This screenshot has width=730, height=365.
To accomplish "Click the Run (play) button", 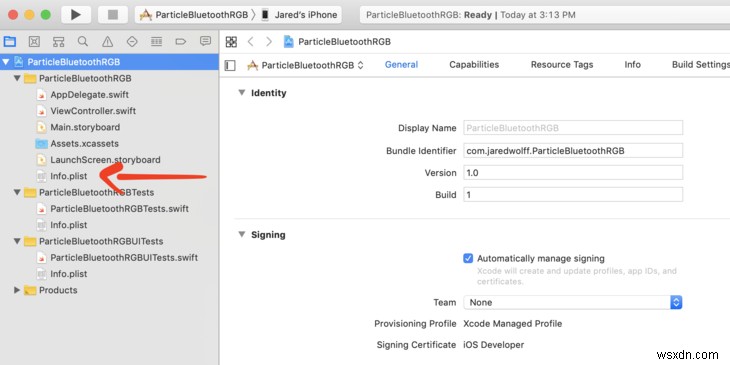I will point(76,15).
